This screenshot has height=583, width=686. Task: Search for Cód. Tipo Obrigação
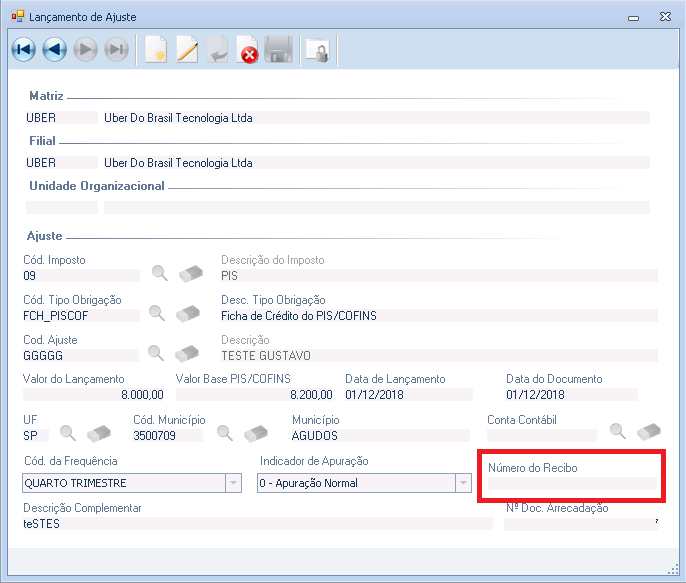(x=157, y=313)
